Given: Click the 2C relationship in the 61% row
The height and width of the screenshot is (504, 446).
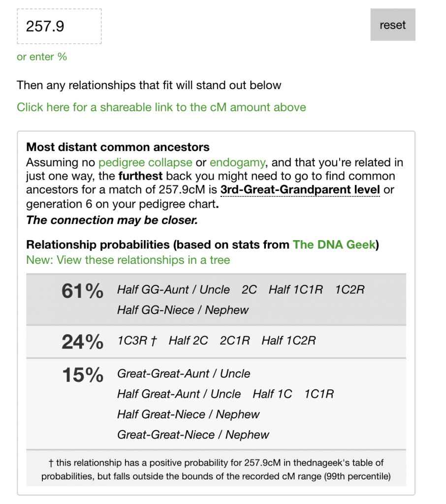Looking at the screenshot, I should tap(249, 290).
